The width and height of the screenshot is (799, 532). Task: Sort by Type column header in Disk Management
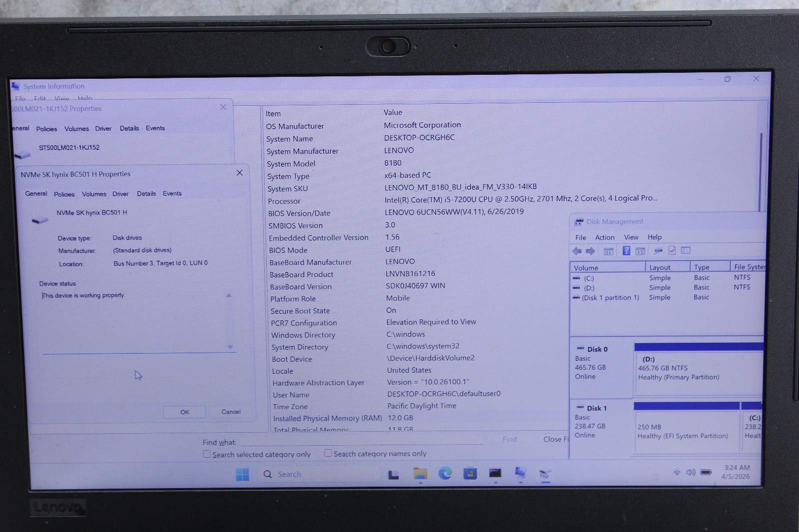(710, 267)
